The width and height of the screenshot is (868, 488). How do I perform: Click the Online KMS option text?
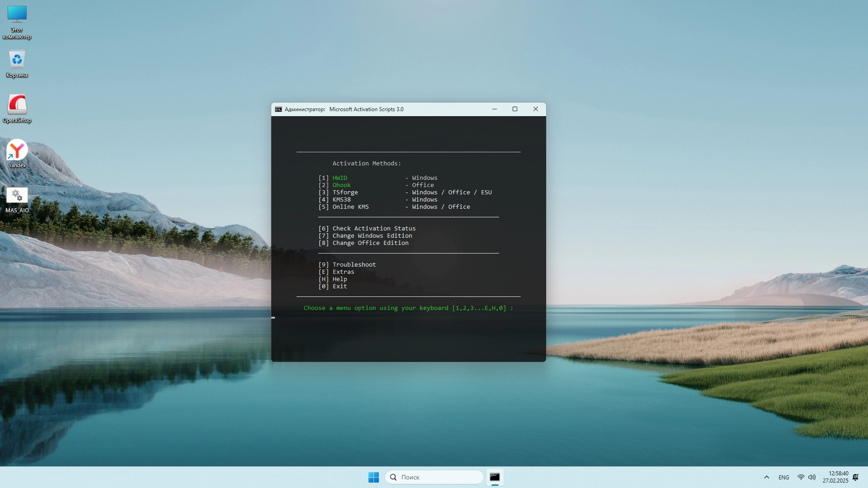351,207
